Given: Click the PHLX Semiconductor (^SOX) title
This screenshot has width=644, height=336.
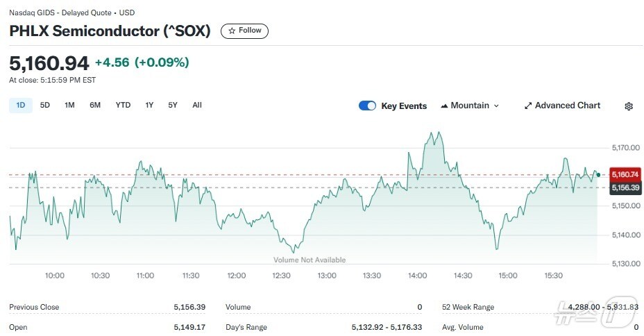Looking at the screenshot, I should point(110,31).
